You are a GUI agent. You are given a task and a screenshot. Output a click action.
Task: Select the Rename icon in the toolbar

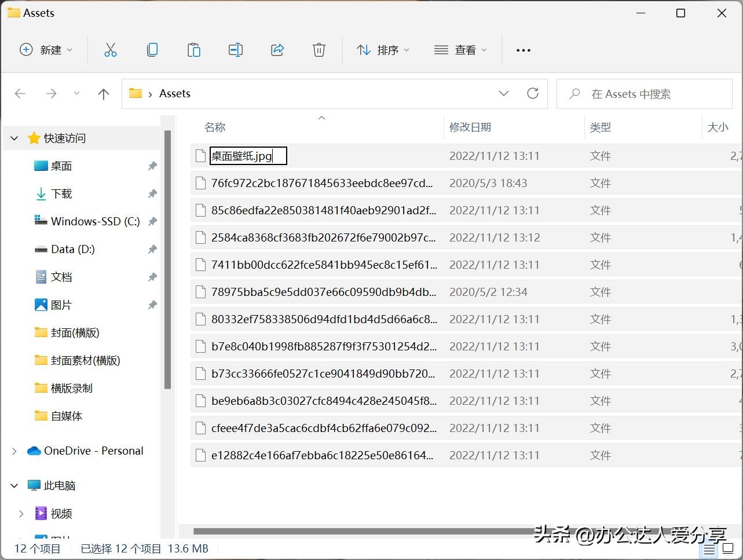(x=236, y=50)
